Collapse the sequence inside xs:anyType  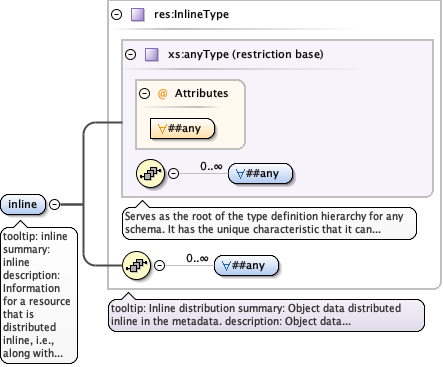pos(173,173)
